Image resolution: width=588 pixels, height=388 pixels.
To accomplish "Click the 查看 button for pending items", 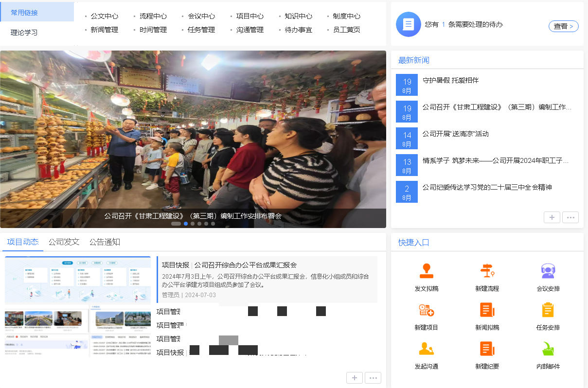I will (x=563, y=26).
